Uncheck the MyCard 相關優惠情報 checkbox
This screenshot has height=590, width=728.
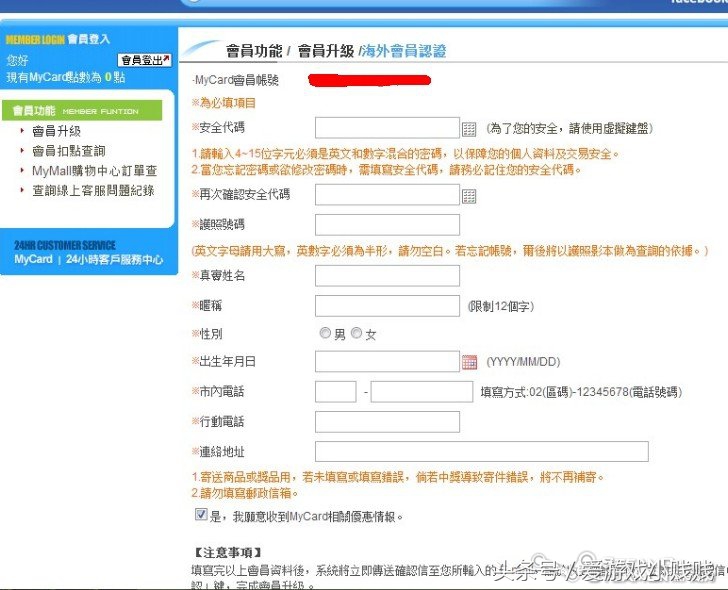click(201, 514)
